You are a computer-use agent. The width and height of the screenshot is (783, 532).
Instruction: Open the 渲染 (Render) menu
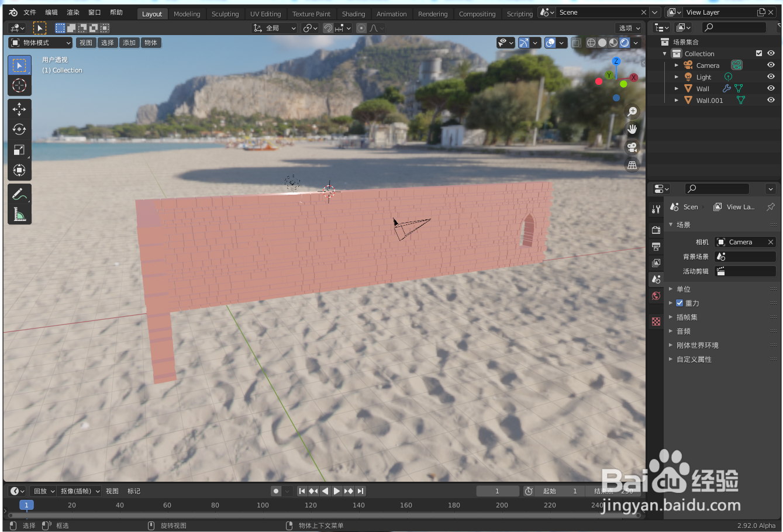click(73, 12)
